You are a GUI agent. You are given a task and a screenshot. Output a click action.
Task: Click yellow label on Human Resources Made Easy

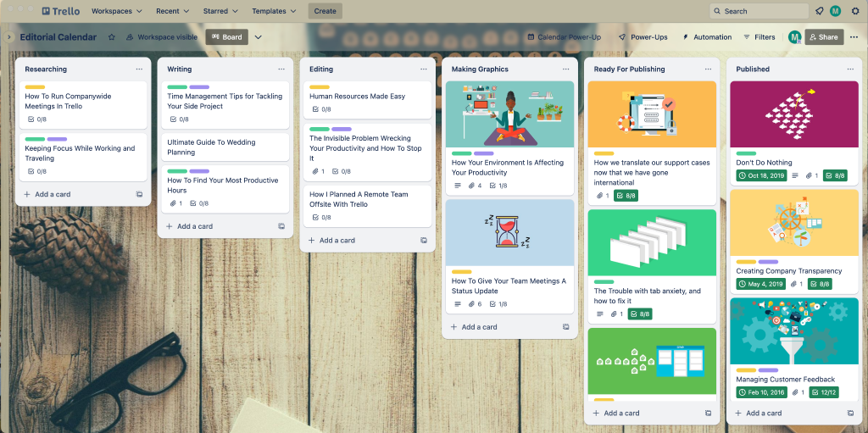coord(320,86)
